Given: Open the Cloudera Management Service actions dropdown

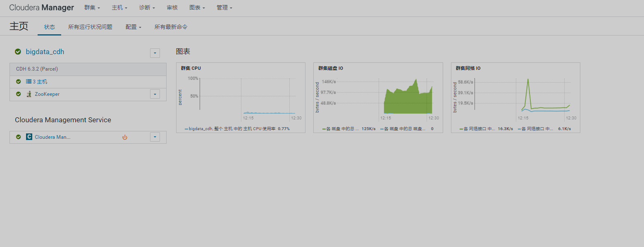Looking at the screenshot, I should (x=155, y=137).
